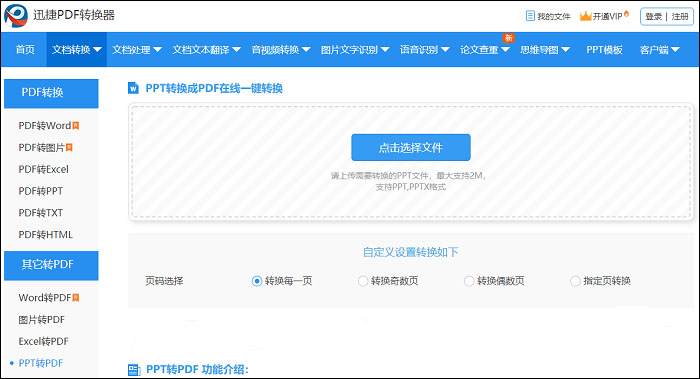Open 我的文件 link
Screen dimensions: 700x379
point(554,17)
